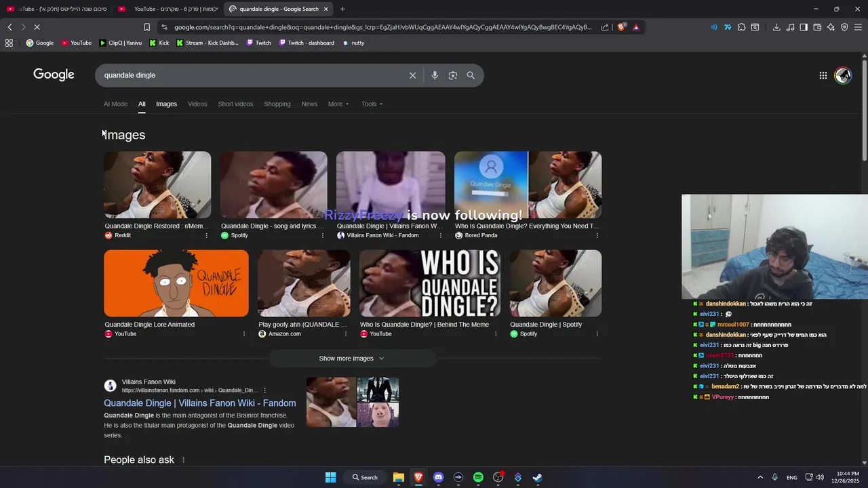Open the YouTube bookmark
This screenshot has height=488, width=868.
77,43
